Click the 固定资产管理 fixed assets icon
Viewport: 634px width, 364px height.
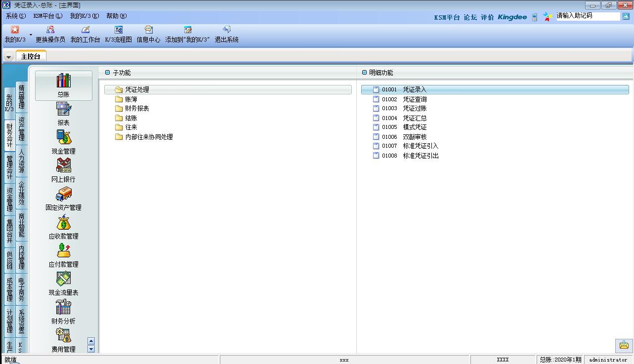[63, 194]
